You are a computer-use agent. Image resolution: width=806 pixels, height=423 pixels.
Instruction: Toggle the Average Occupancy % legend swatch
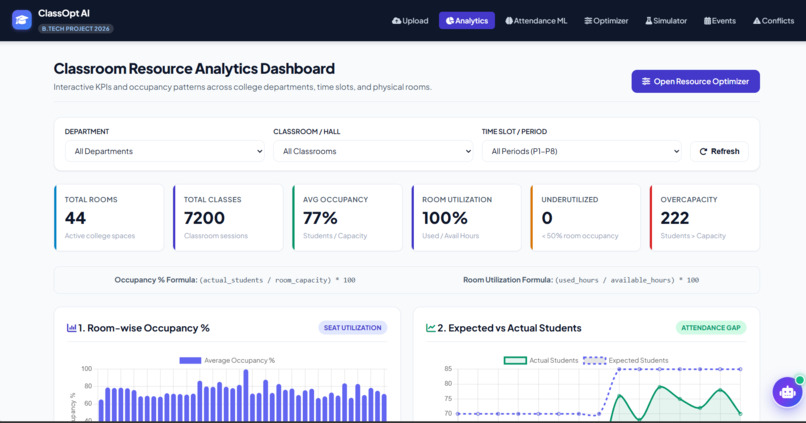coord(190,360)
